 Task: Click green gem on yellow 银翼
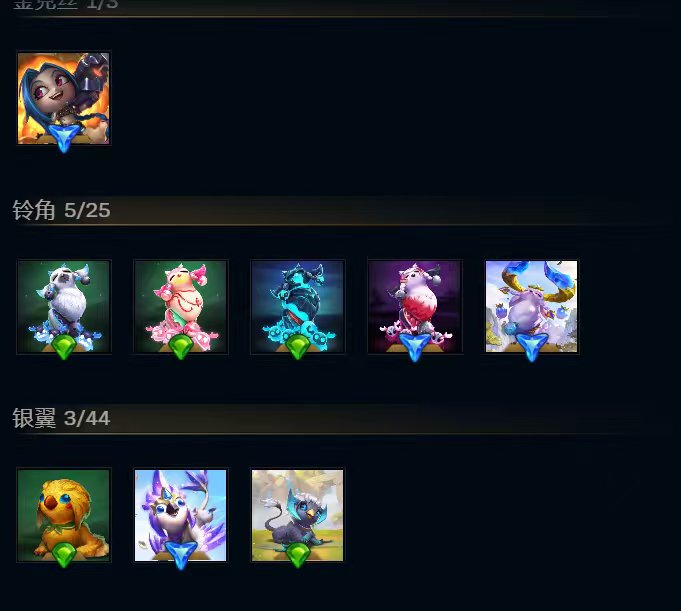[x=64, y=555]
